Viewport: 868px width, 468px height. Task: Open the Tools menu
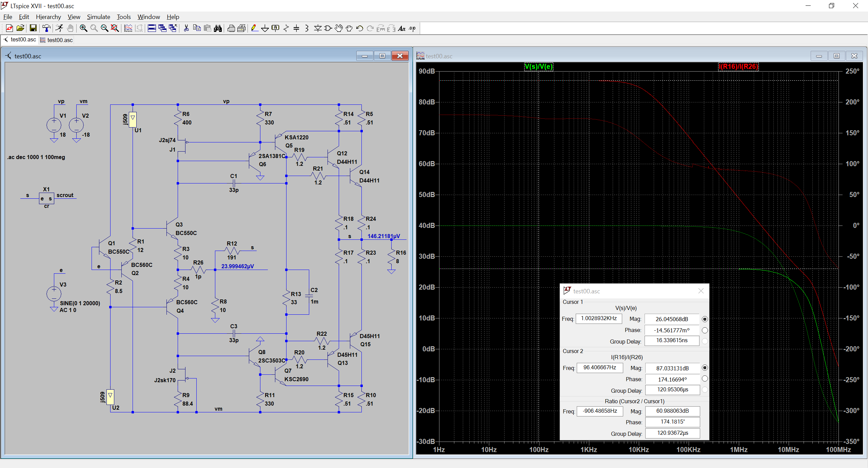[x=124, y=17]
